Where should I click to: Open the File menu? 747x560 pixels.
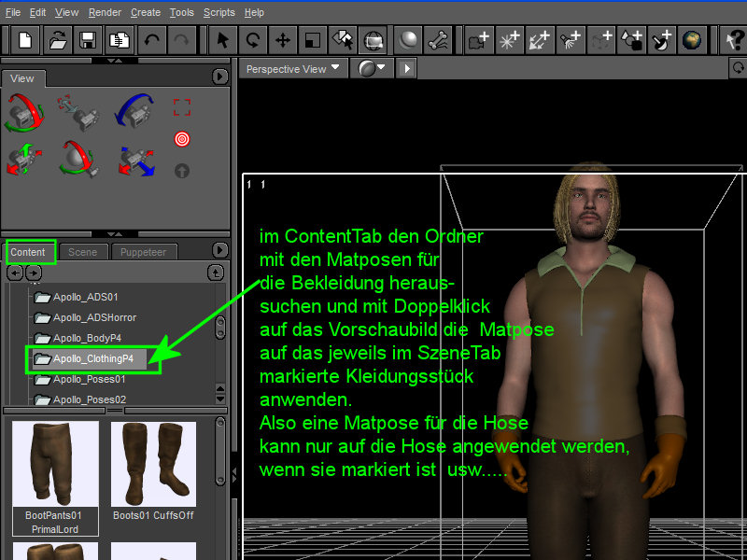click(x=13, y=12)
